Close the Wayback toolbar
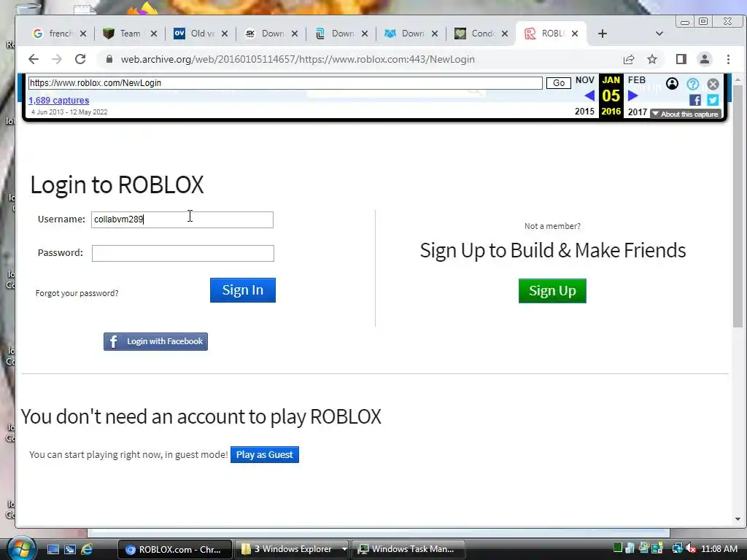This screenshot has height=560, width=747. point(713,85)
